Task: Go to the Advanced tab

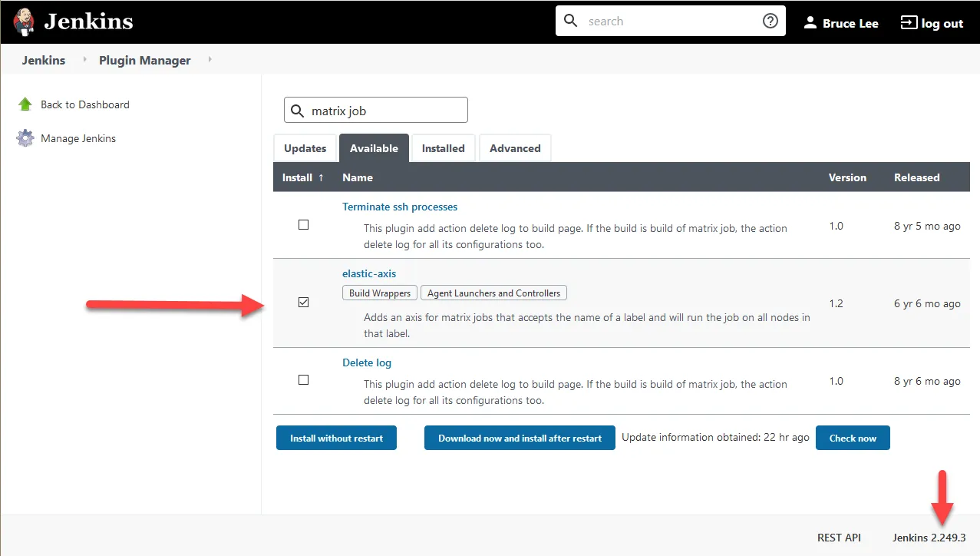Action: [x=515, y=148]
